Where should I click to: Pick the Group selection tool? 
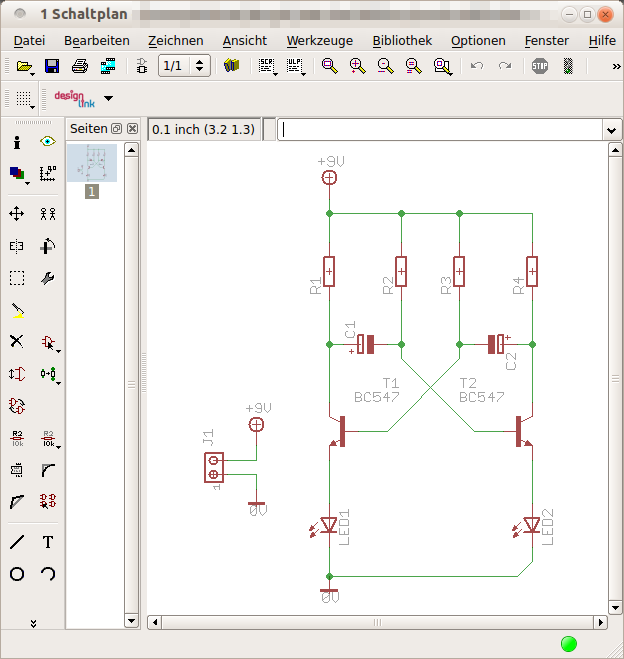[x=17, y=278]
